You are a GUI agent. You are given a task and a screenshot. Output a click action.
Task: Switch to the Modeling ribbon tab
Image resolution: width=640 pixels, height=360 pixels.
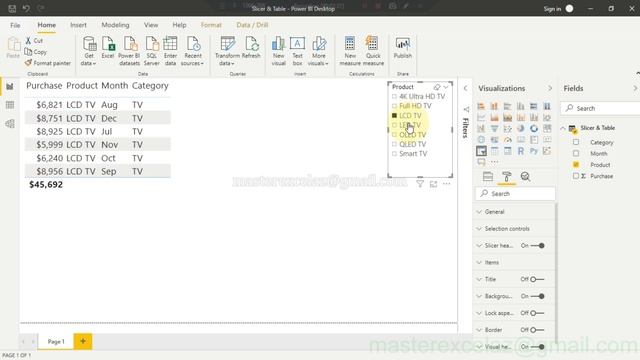115,25
